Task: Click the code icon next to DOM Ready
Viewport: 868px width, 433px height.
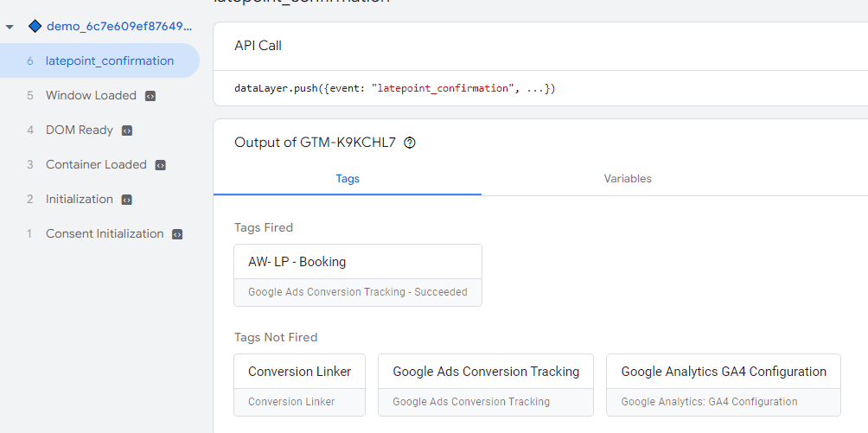Action: point(127,131)
